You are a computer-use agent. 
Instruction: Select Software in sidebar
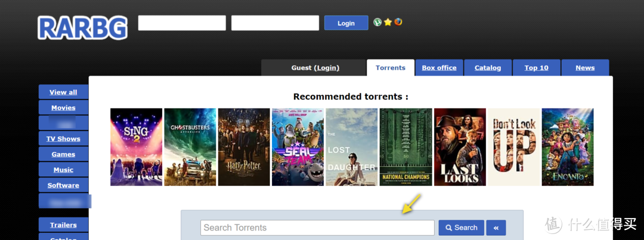(63, 185)
